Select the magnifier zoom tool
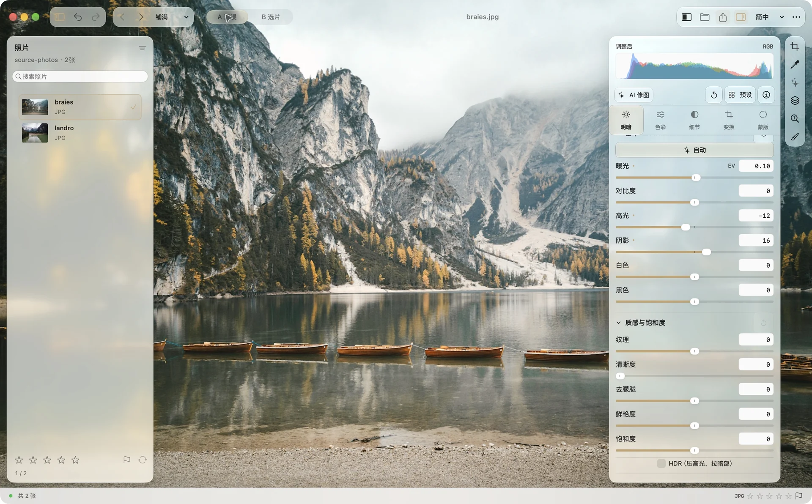This screenshot has width=812, height=504. [795, 119]
